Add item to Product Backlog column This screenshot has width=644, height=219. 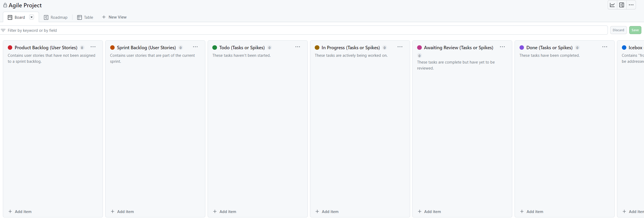(x=20, y=211)
